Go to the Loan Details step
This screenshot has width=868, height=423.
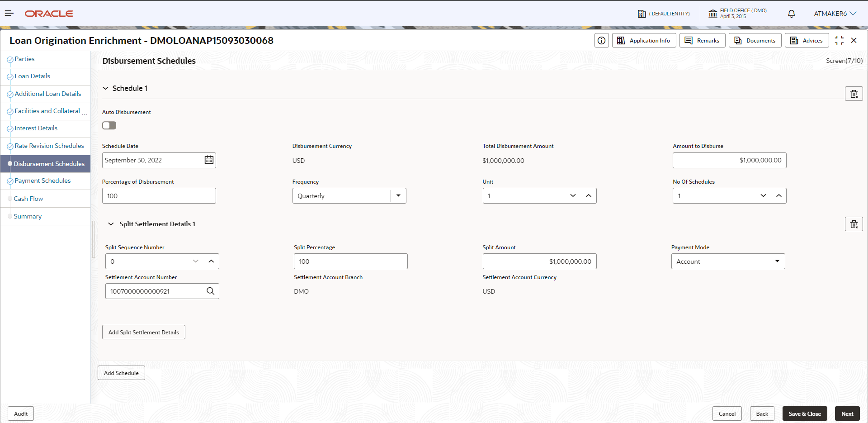click(32, 76)
